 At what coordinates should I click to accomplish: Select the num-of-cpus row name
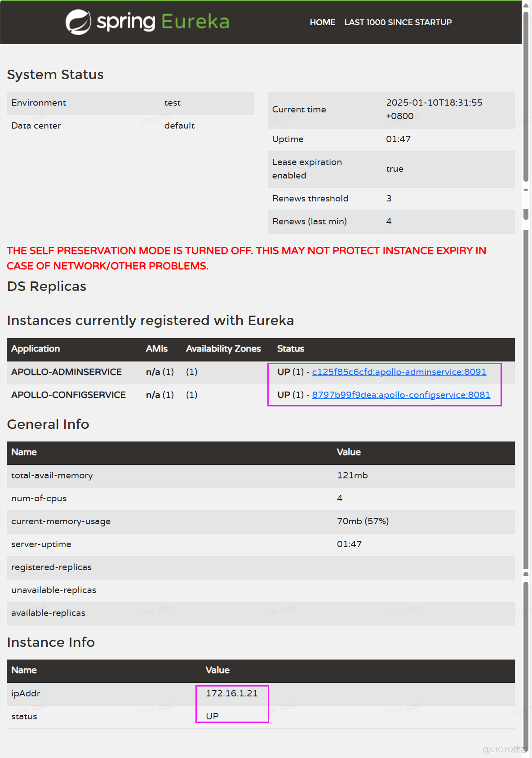pos(39,499)
